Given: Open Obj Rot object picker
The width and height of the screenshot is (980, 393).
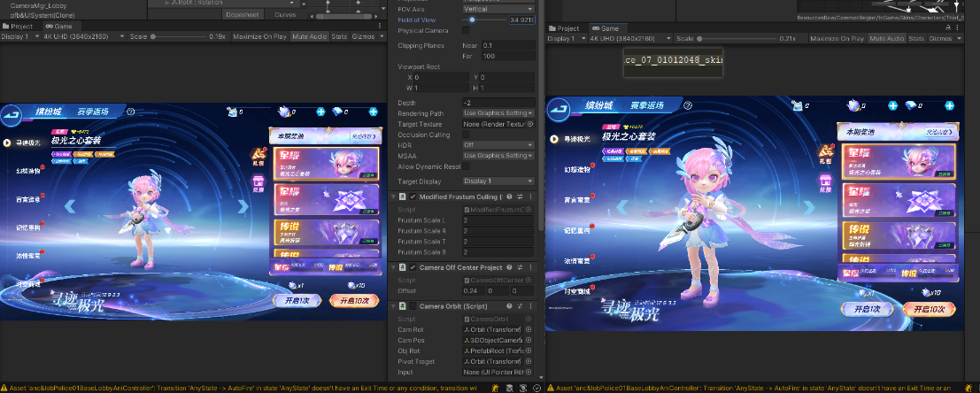Looking at the screenshot, I should (x=529, y=351).
